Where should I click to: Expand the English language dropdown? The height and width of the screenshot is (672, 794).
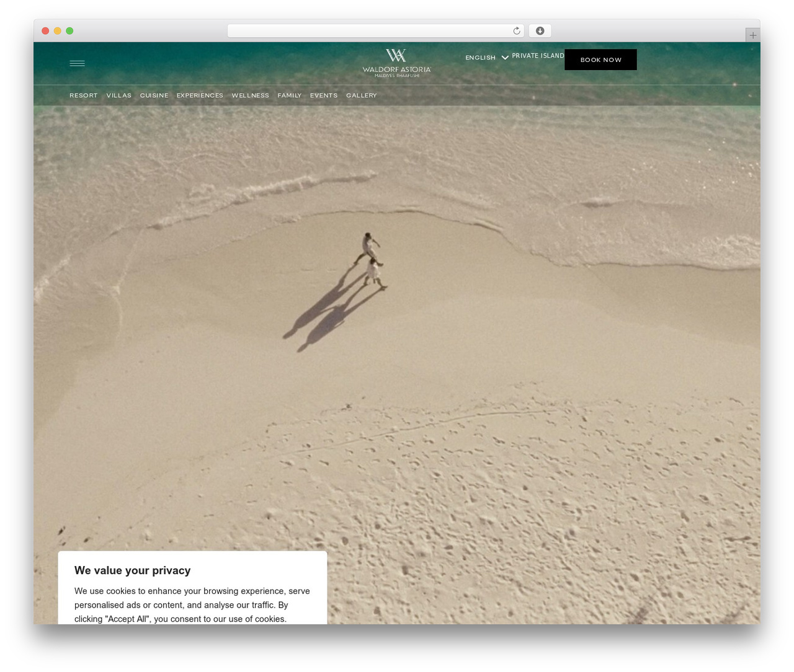click(x=487, y=58)
